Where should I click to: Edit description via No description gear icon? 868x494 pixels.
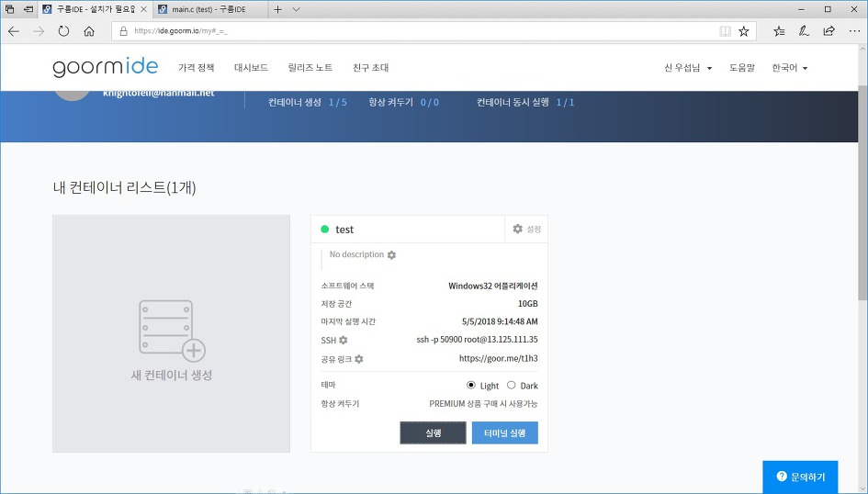pyautogui.click(x=392, y=255)
